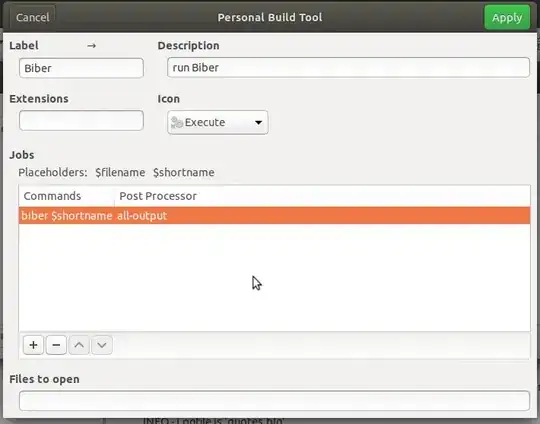Focus the empty Extensions field
This screenshot has height=424, width=540.
pos(81,121)
